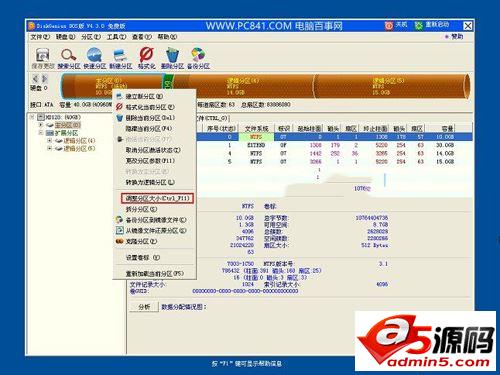Screen dimensions: 500x375
Task: Expand the 逻辑分区(5) tree node
Action: click(x=49, y=149)
